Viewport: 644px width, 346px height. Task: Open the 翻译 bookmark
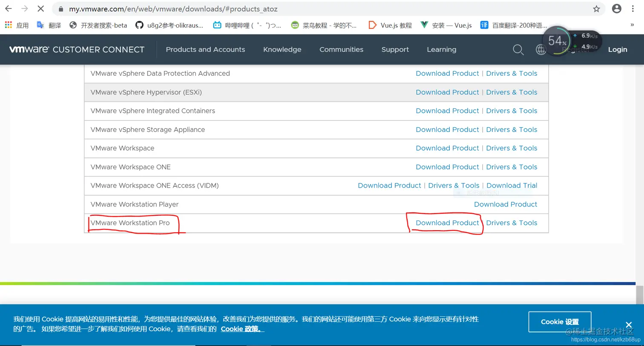49,25
